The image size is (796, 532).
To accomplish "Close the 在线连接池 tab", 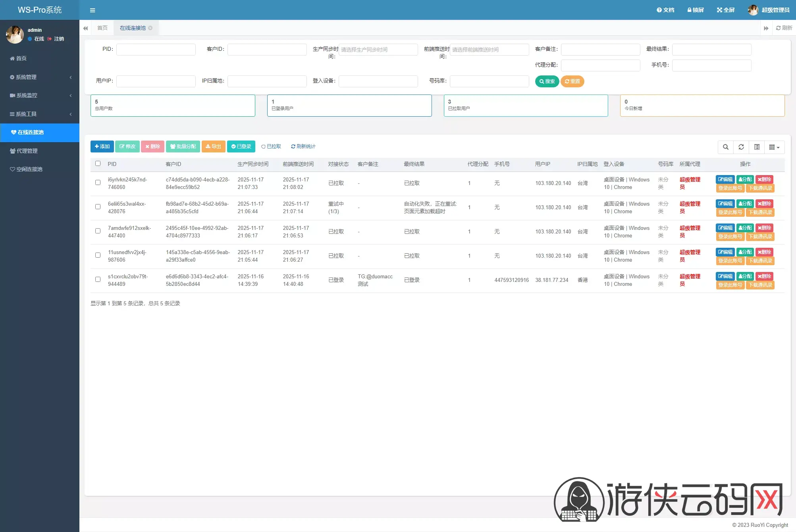I will (150, 28).
